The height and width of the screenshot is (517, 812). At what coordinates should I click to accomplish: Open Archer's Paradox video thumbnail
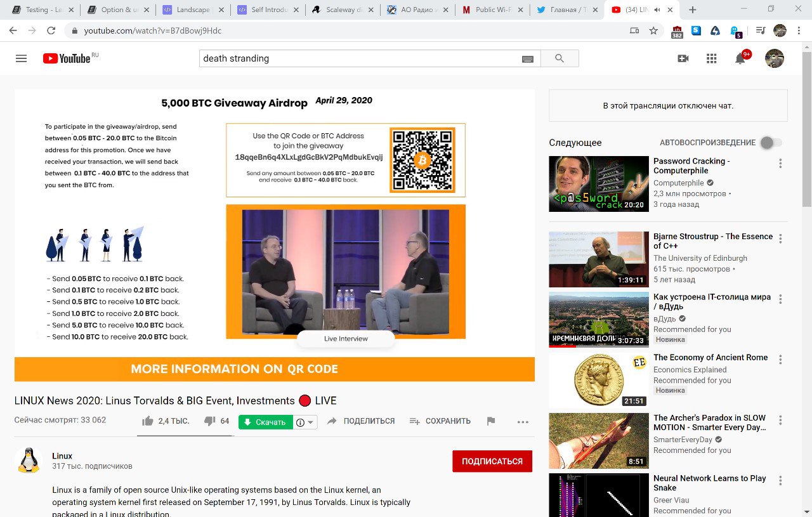tap(599, 441)
